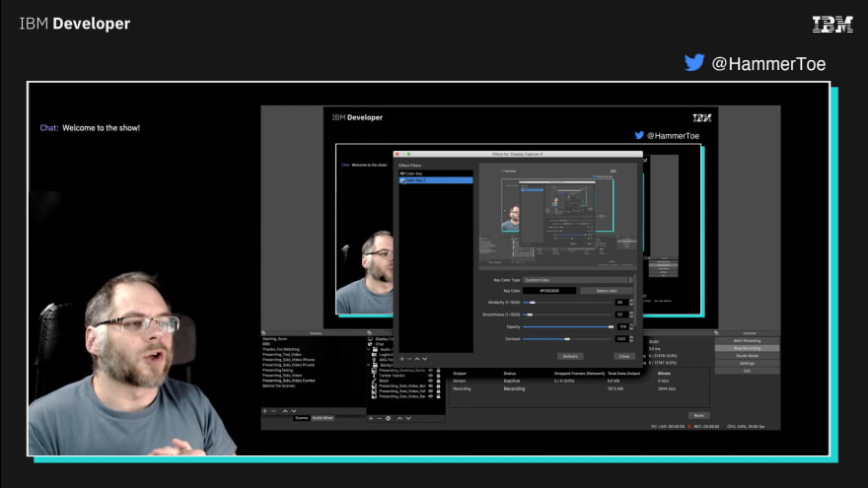
Task: Adjust the Contrast value stepper
Action: point(631,339)
